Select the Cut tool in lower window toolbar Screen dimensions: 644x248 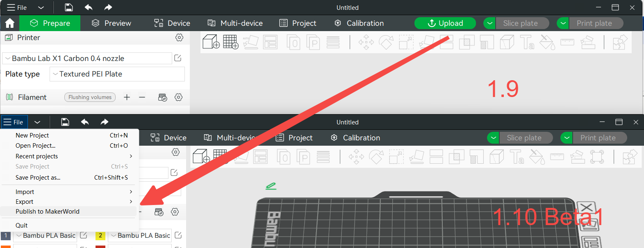436,156
